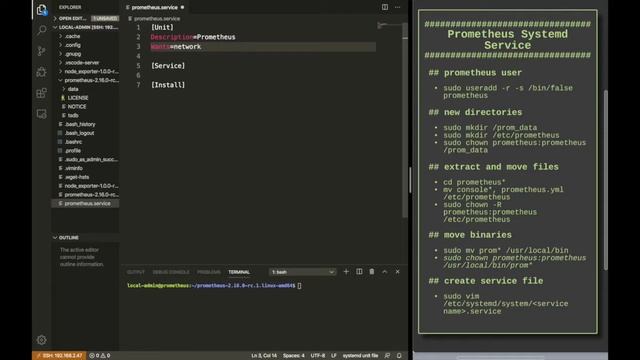The width and height of the screenshot is (640, 360).
Task: Open Run and Debug view
Action: tap(42, 72)
